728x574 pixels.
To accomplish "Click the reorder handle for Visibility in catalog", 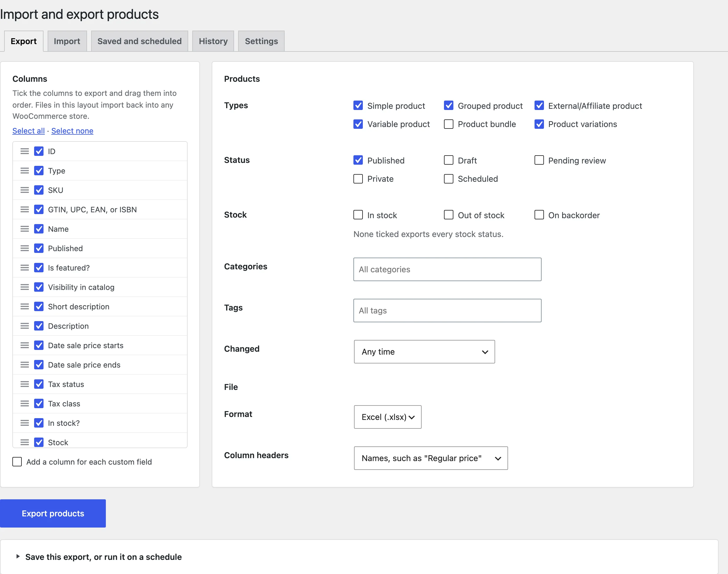I will point(24,287).
